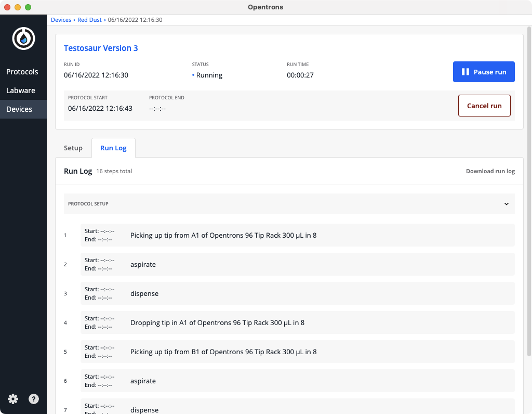Viewport: 532px width, 414px height.
Task: Click the Protocol End placeholder value
Action: click(157, 109)
